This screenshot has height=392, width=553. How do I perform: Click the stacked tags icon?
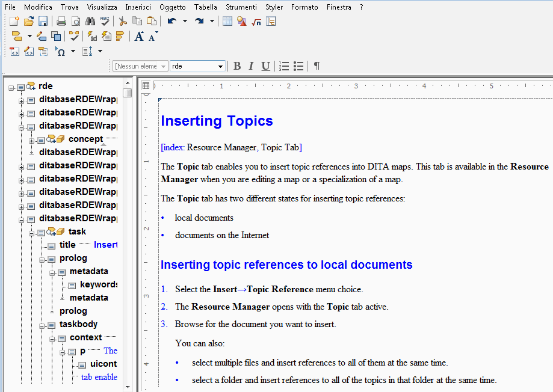pyautogui.click(x=120, y=36)
